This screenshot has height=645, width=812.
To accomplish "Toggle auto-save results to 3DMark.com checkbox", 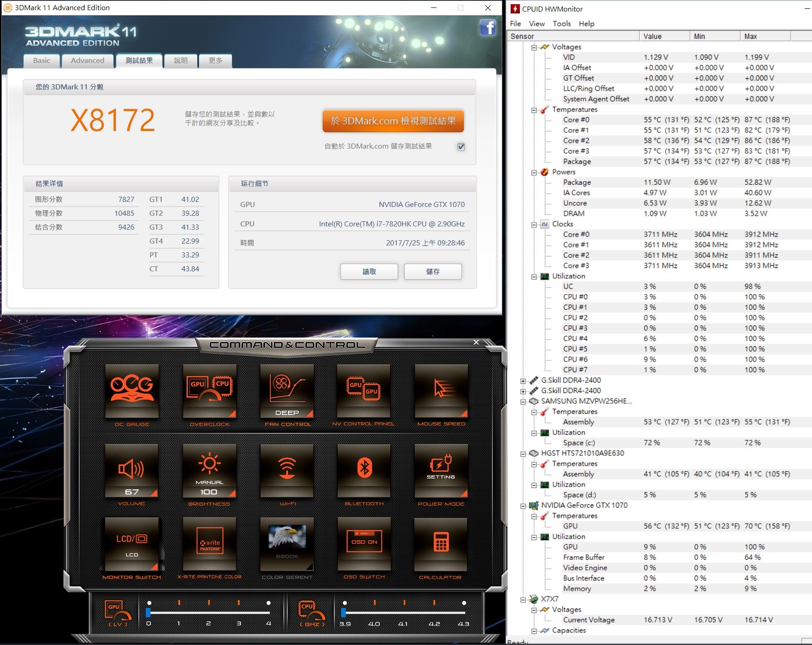I will point(461,147).
